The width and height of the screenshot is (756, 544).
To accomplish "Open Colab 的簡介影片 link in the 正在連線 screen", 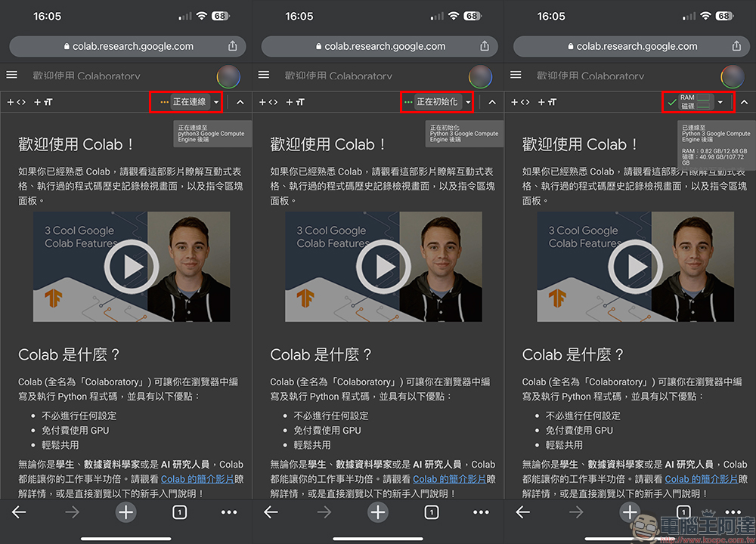I will coord(197,479).
